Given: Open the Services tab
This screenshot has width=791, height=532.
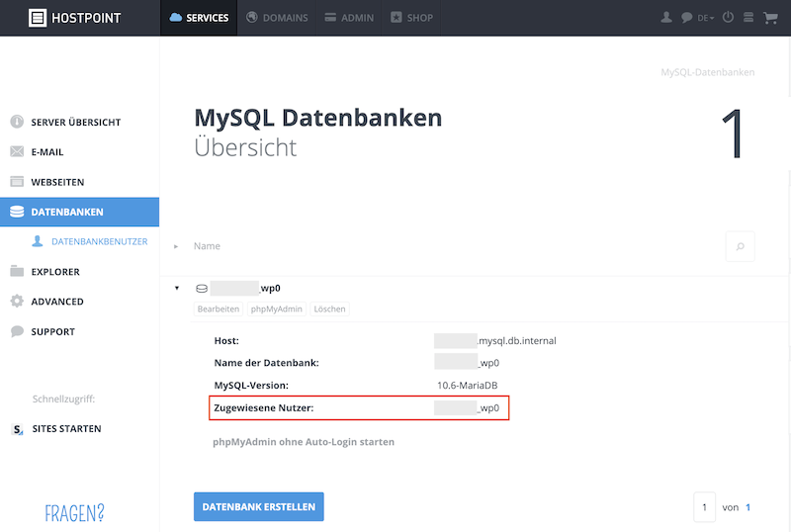Looking at the screenshot, I should coord(199,18).
